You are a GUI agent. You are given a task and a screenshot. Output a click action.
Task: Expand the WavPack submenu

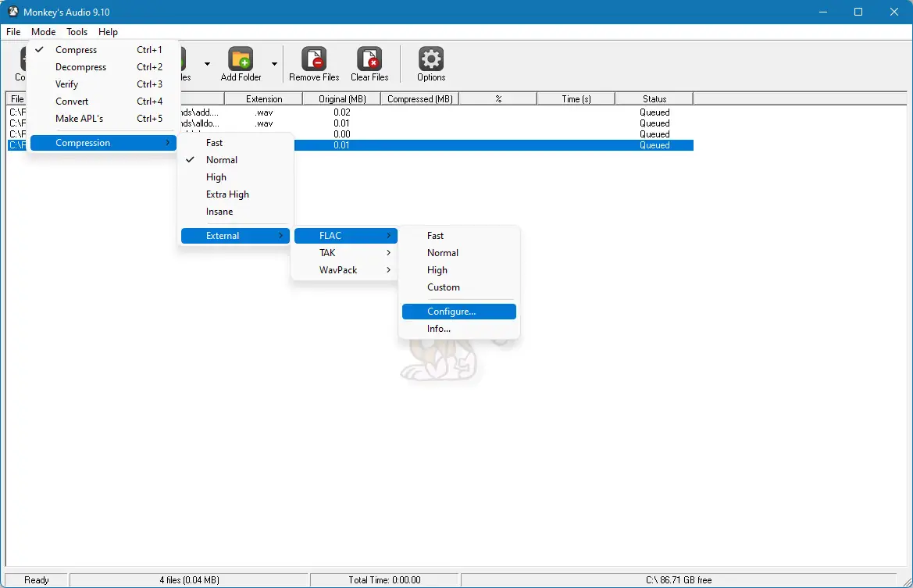point(346,270)
